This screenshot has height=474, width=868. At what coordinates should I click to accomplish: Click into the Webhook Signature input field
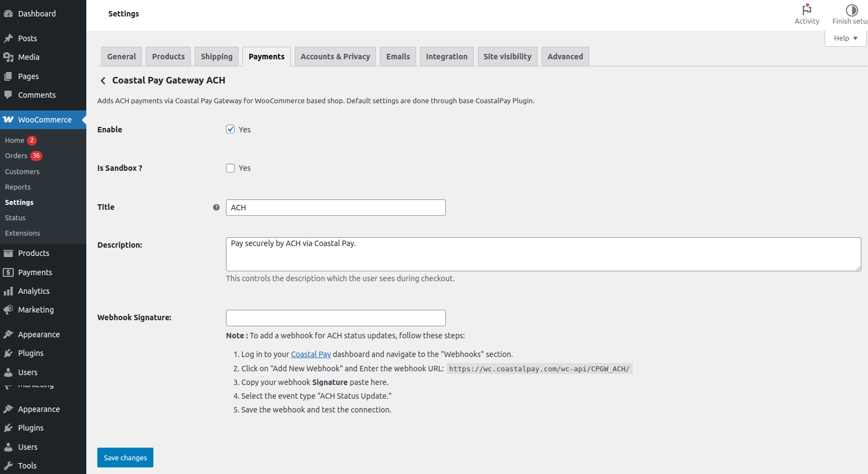tap(335, 318)
